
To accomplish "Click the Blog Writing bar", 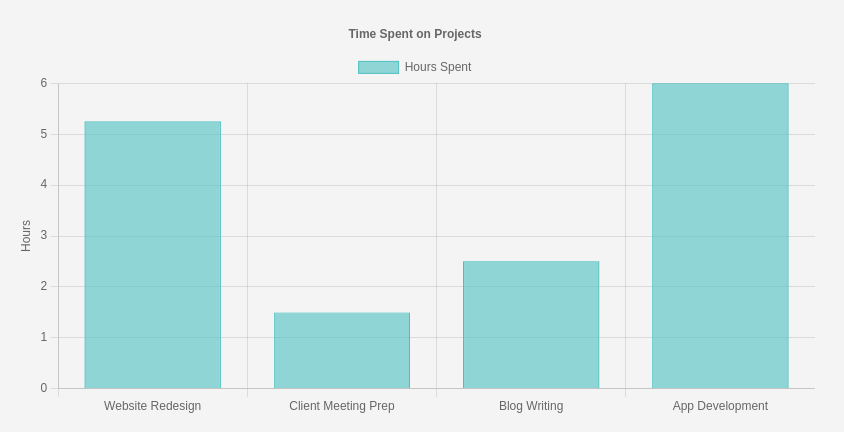I will [x=531, y=325].
